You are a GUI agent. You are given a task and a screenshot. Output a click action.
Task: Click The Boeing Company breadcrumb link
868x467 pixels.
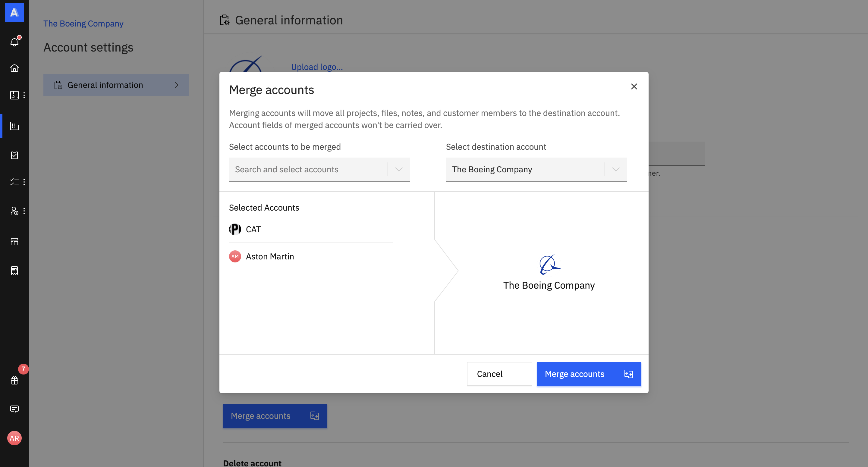tap(83, 24)
